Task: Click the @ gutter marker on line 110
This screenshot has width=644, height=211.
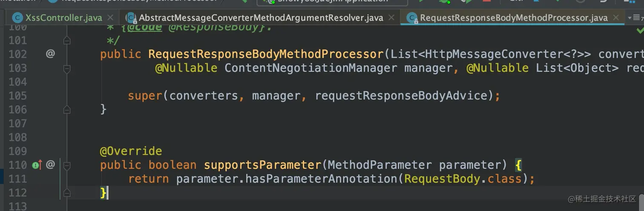Action: 50,165
